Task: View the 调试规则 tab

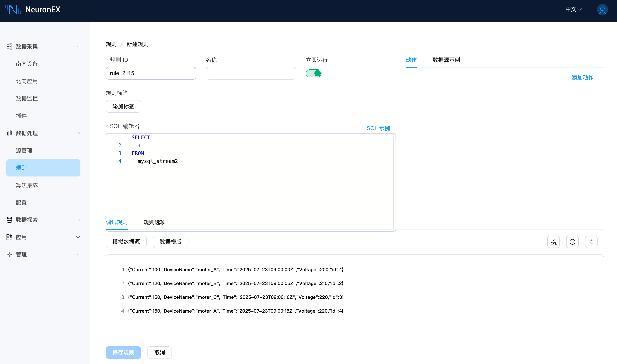Action: point(117,222)
